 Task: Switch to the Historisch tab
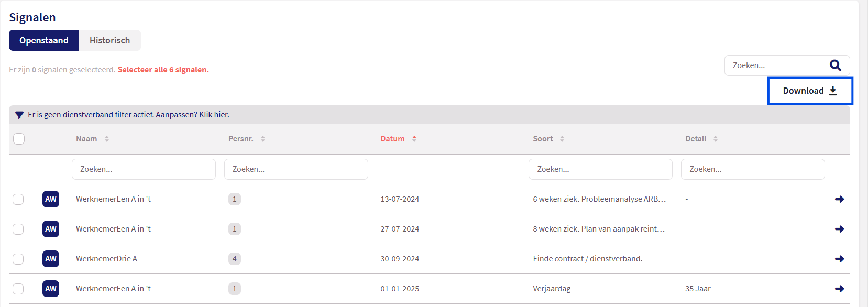pyautogui.click(x=109, y=40)
